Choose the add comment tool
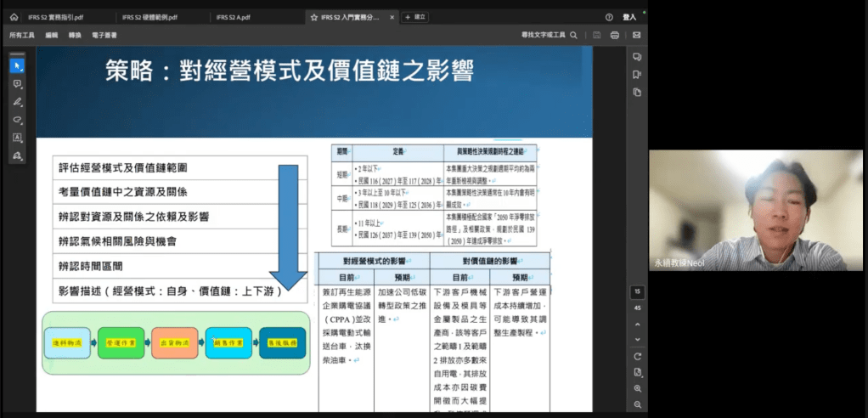Screen dimensions: 868x418 tap(17, 84)
